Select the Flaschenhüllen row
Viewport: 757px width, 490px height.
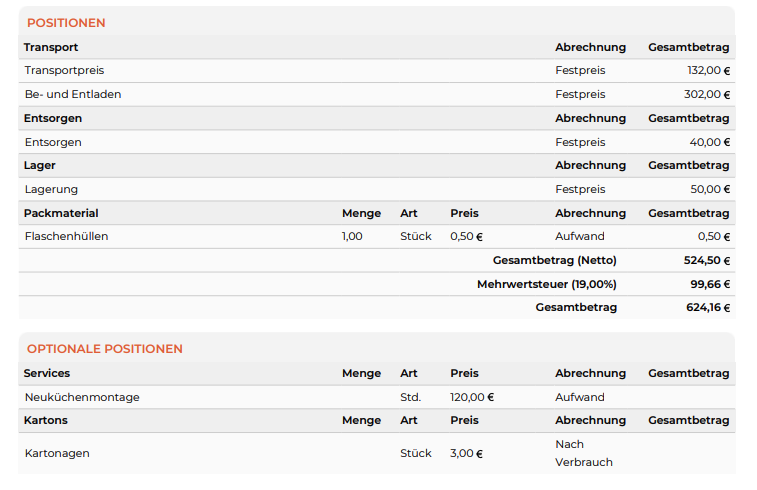[377, 237]
